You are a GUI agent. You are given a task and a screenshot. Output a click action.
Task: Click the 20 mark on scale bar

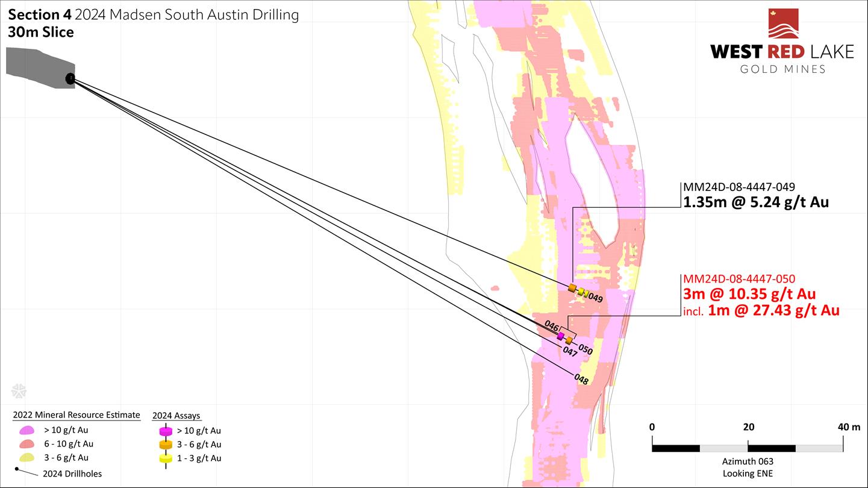[x=748, y=427]
